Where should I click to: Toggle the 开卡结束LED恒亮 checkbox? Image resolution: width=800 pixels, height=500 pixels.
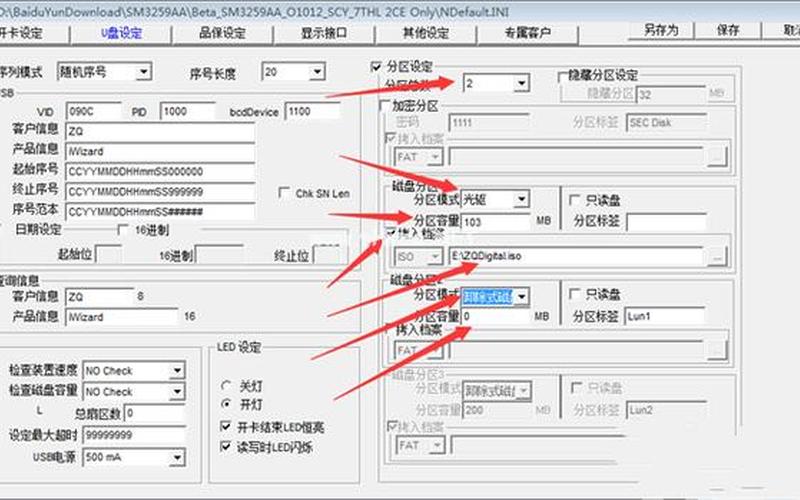(x=225, y=426)
